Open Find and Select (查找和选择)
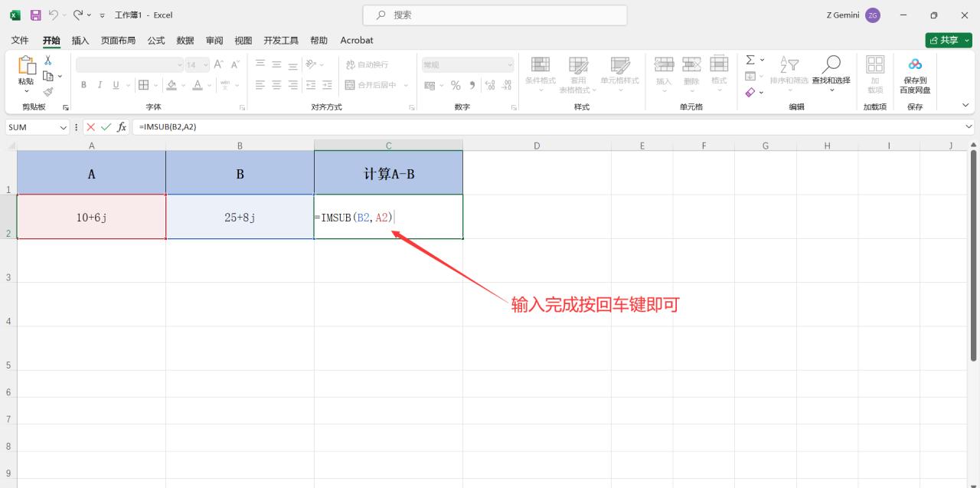Viewport: 980px width, 488px height. [831, 74]
